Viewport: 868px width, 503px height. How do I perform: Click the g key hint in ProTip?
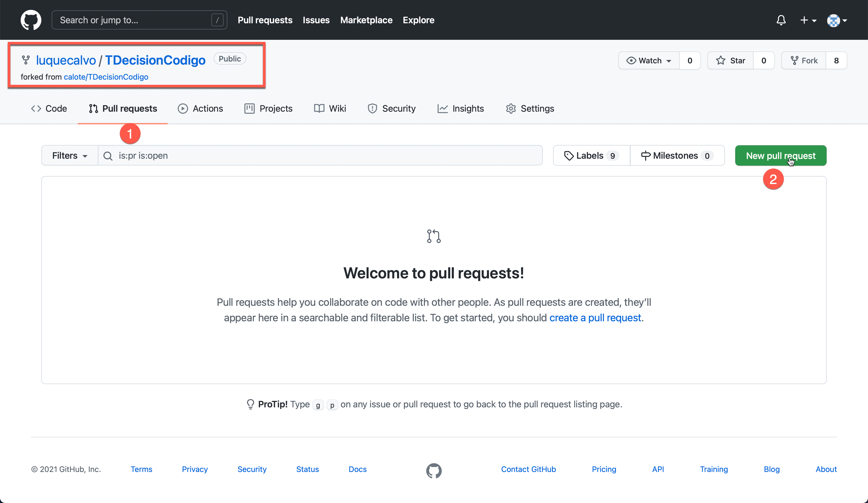pyautogui.click(x=318, y=405)
